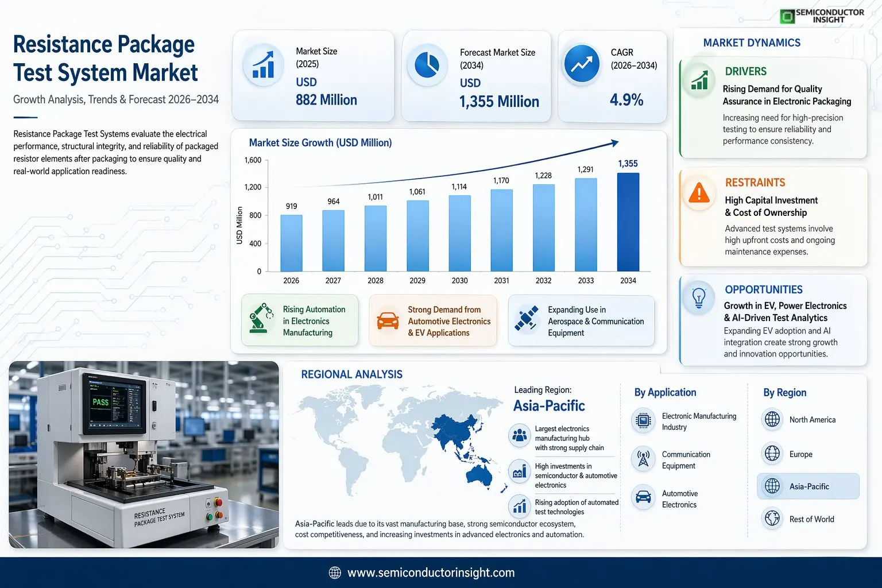Click the 2034 bar in chart
Viewport: 882px width, 588px height.
click(628, 222)
